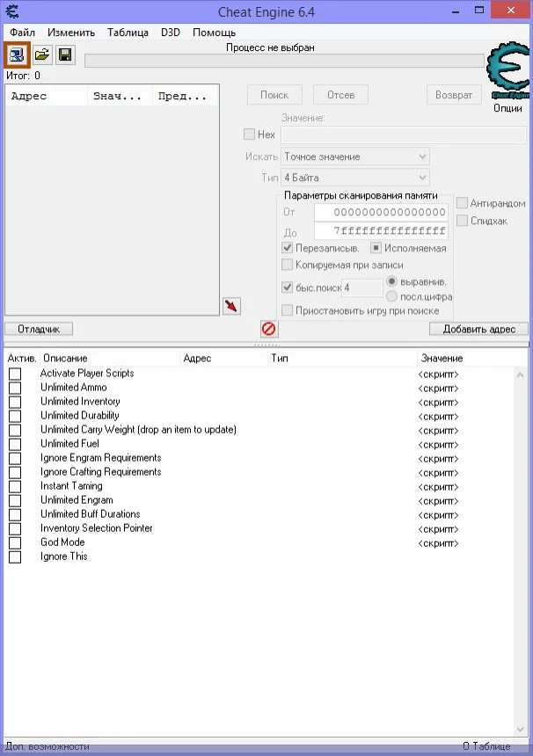Screen dimensions: 533x756
Task: Select Unlimited Buff Durations row text
Action: point(91,514)
